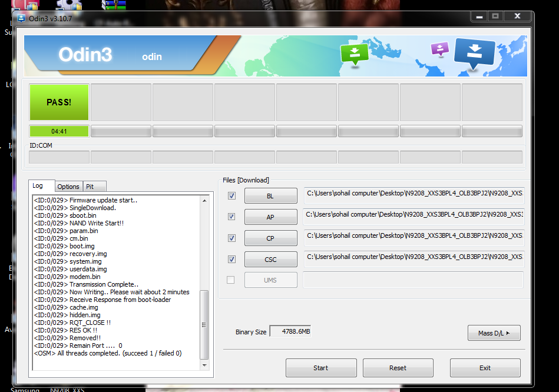Click the Start button

coord(321,368)
